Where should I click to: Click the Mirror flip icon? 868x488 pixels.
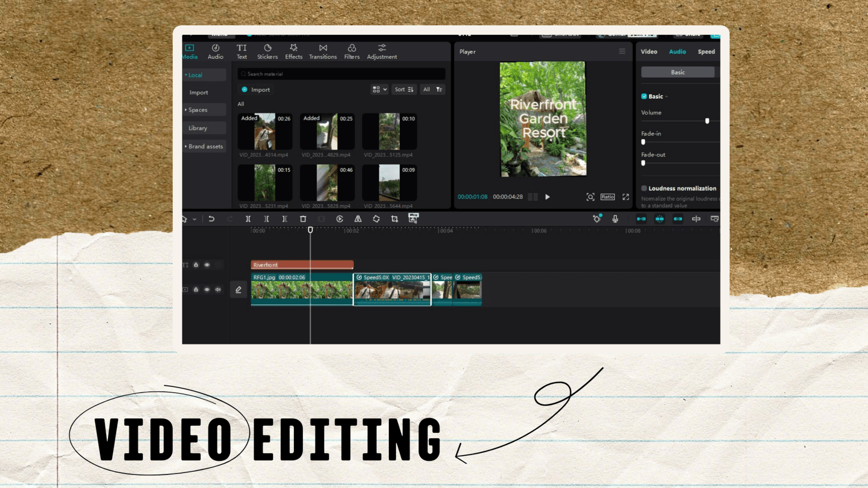358,219
